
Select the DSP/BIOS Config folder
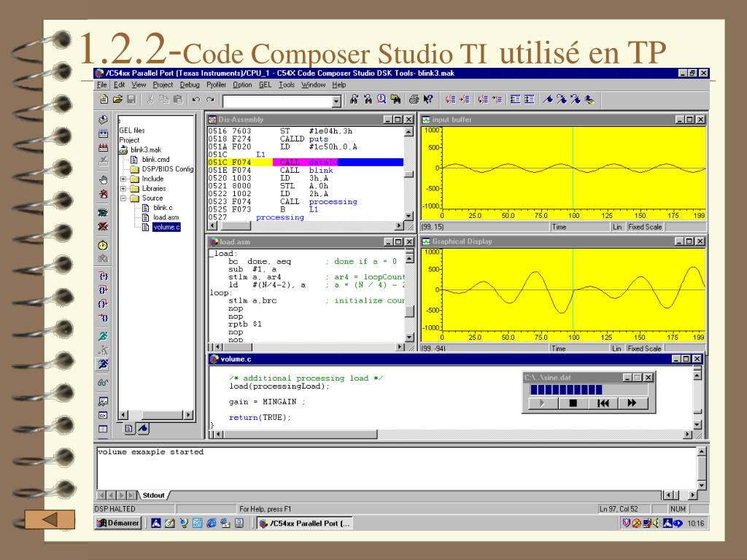coord(168,169)
